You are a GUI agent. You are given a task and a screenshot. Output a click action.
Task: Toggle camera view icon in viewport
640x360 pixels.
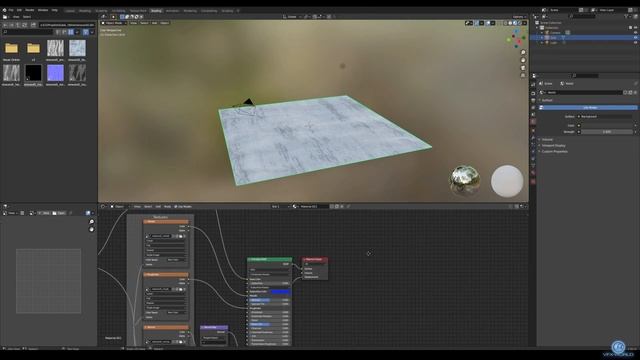tap(523, 68)
